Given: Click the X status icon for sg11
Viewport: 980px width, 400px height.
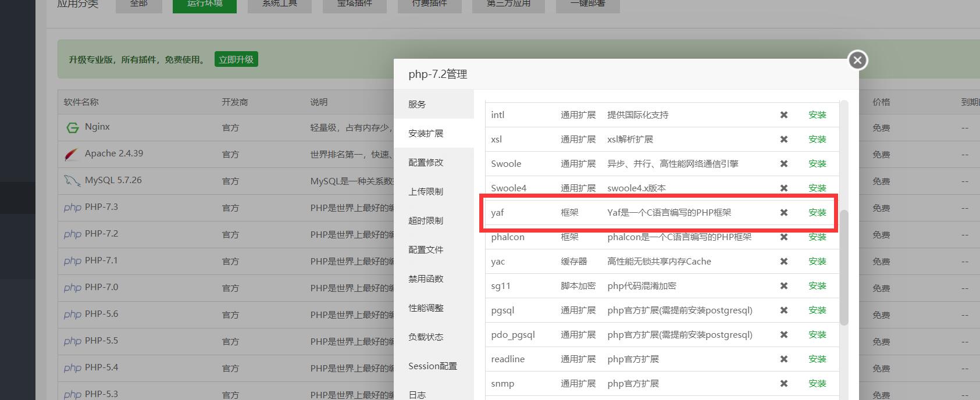Looking at the screenshot, I should pos(784,286).
